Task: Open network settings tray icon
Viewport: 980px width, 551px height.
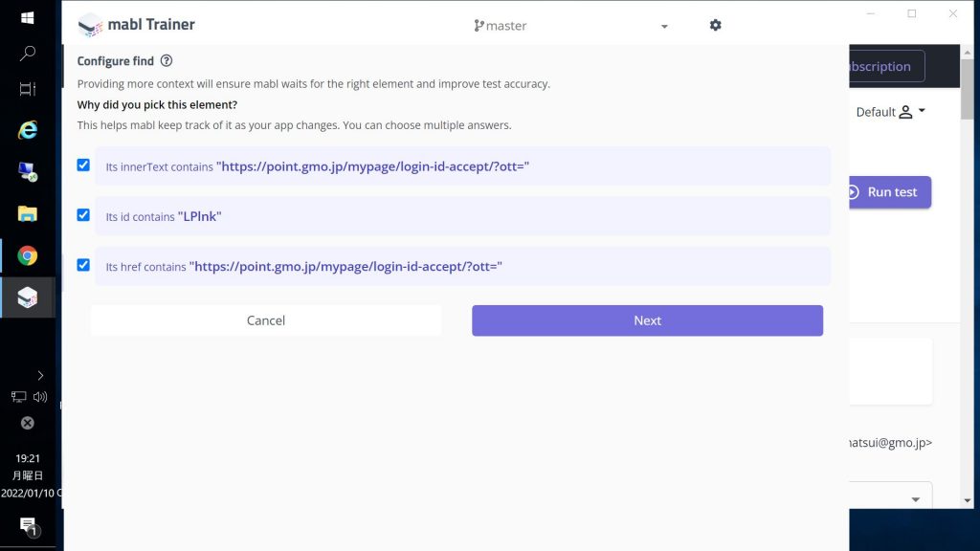Action: pyautogui.click(x=19, y=397)
